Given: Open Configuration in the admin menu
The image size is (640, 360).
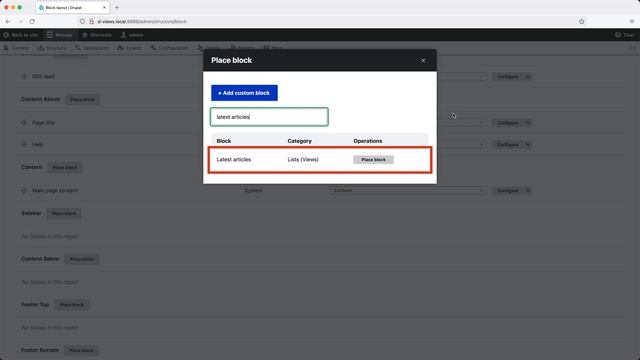Looking at the screenshot, I should (x=169, y=48).
